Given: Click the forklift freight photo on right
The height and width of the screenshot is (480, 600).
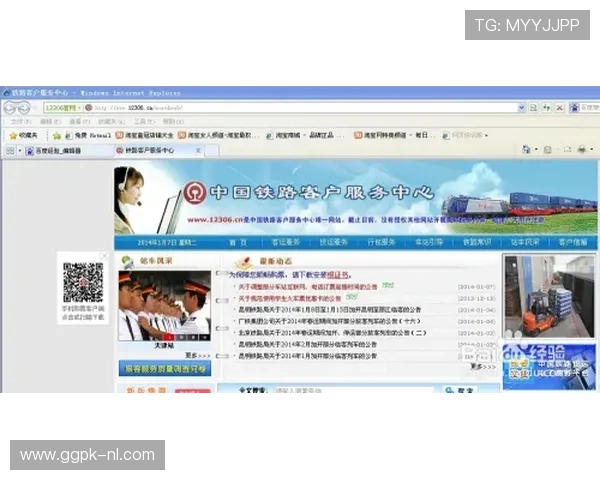Looking at the screenshot, I should point(549,297).
